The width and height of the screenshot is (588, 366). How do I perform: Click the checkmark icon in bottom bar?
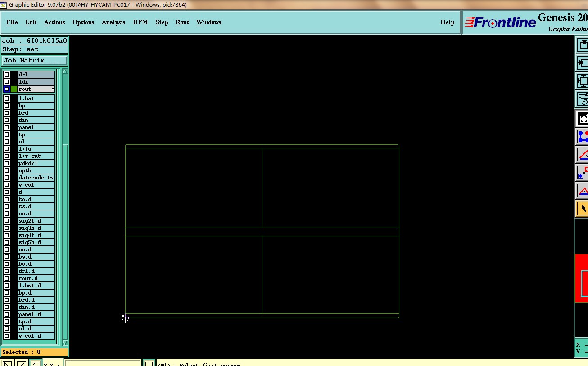click(x=21, y=363)
